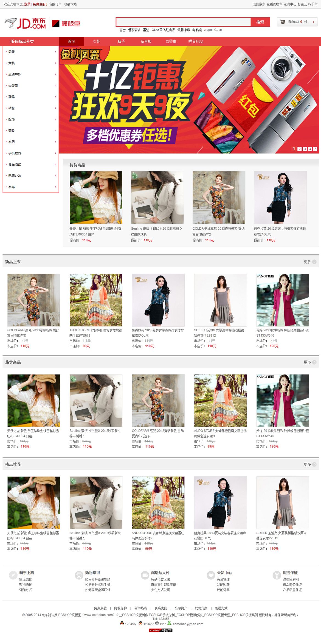Expand the 男装 category chevron
Viewport: 321px width, 644px height.
coord(55,52)
